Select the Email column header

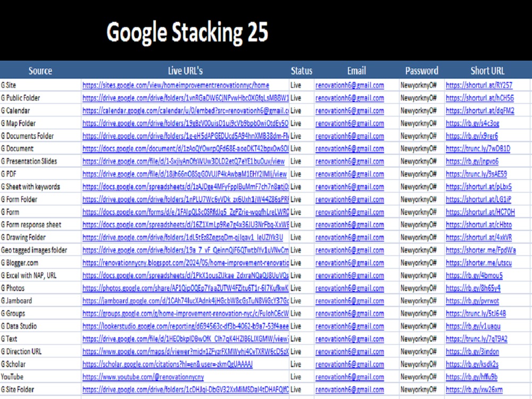[x=356, y=71]
